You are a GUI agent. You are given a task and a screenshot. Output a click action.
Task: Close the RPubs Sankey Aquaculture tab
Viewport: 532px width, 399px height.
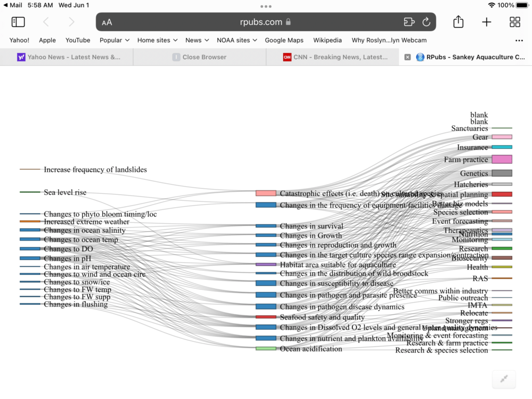pyautogui.click(x=407, y=57)
